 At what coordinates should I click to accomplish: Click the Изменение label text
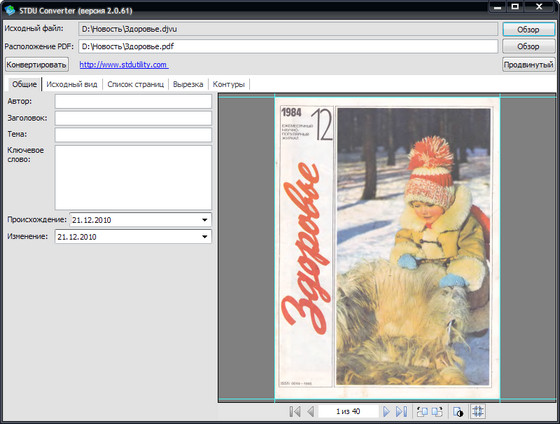pyautogui.click(x=28, y=236)
